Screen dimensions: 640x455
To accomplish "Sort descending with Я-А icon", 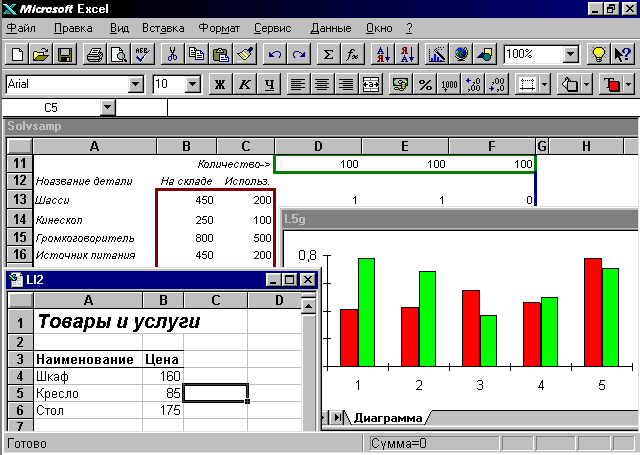I will pyautogui.click(x=407, y=54).
